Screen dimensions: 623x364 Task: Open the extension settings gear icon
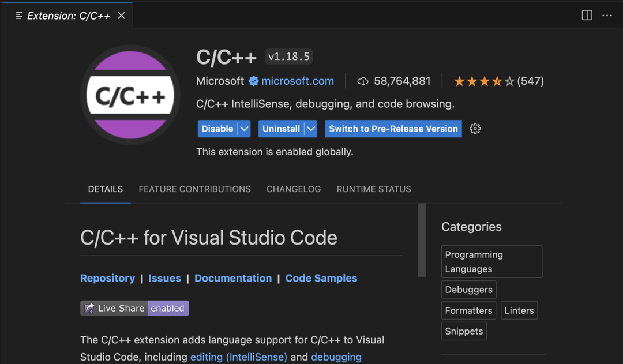(475, 129)
